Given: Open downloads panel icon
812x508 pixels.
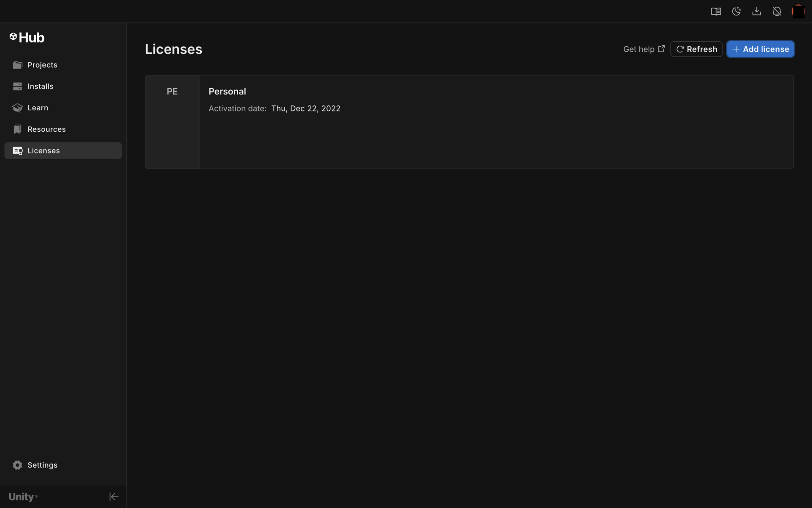Looking at the screenshot, I should tap(756, 12).
